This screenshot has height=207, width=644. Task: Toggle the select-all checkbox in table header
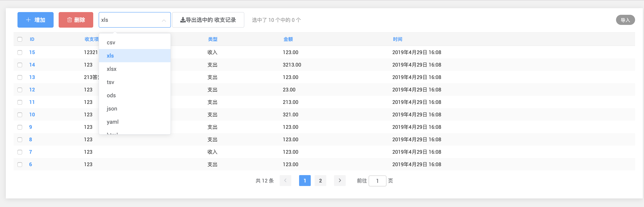(20, 39)
